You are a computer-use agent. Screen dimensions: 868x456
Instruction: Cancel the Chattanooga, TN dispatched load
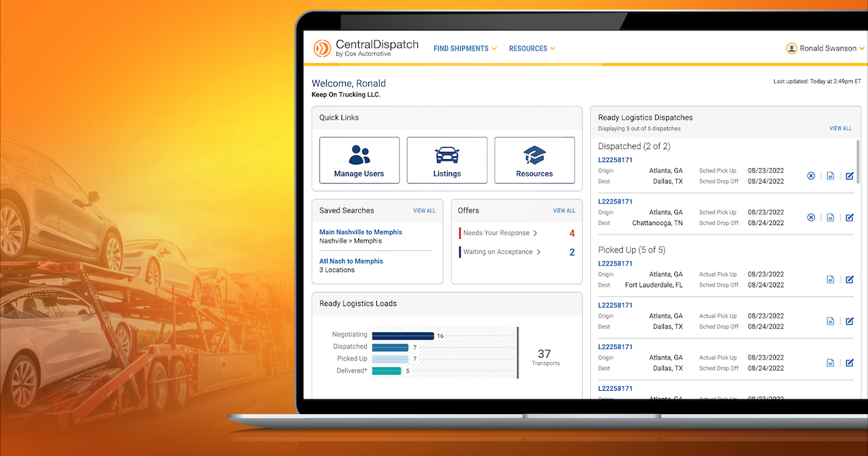click(x=811, y=218)
